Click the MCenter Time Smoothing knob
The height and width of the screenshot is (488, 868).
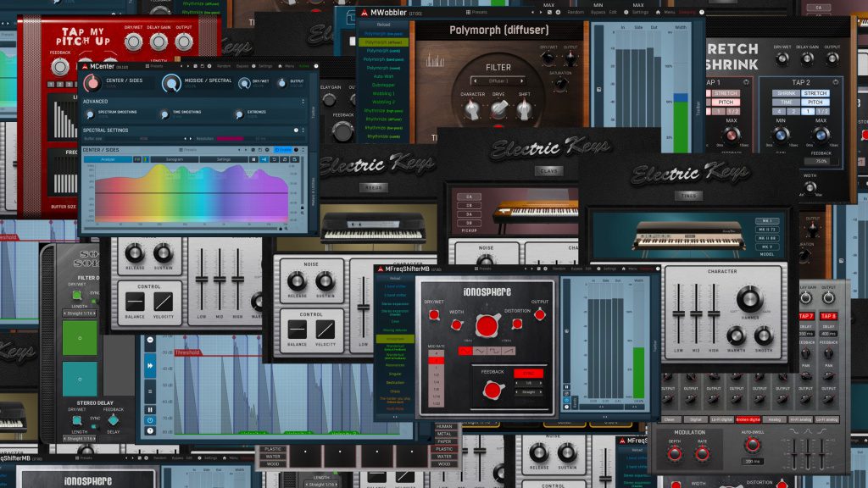coord(164,114)
